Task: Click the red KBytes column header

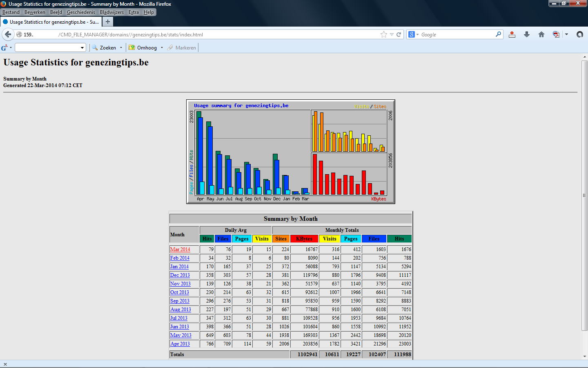Action: tap(304, 239)
